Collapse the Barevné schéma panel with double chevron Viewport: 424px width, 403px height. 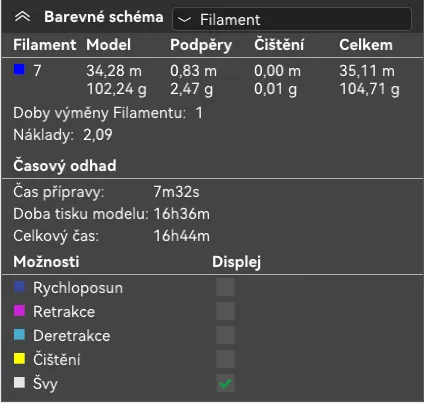pyautogui.click(x=22, y=17)
